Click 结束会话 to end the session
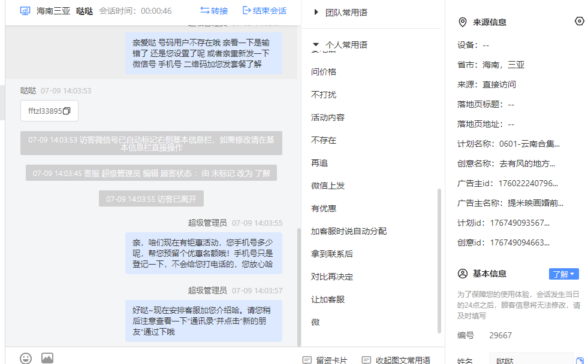The image size is (588, 364). [x=265, y=11]
